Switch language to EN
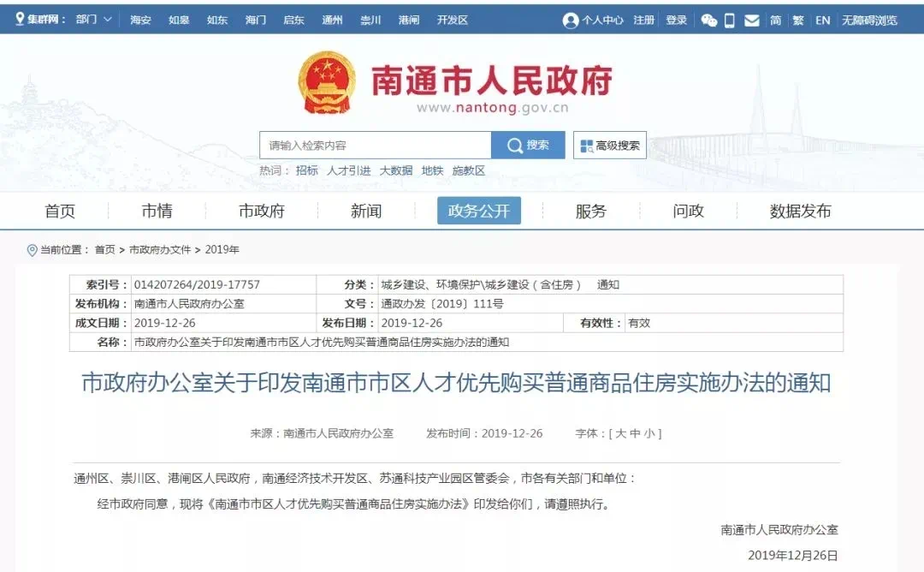 [823, 20]
